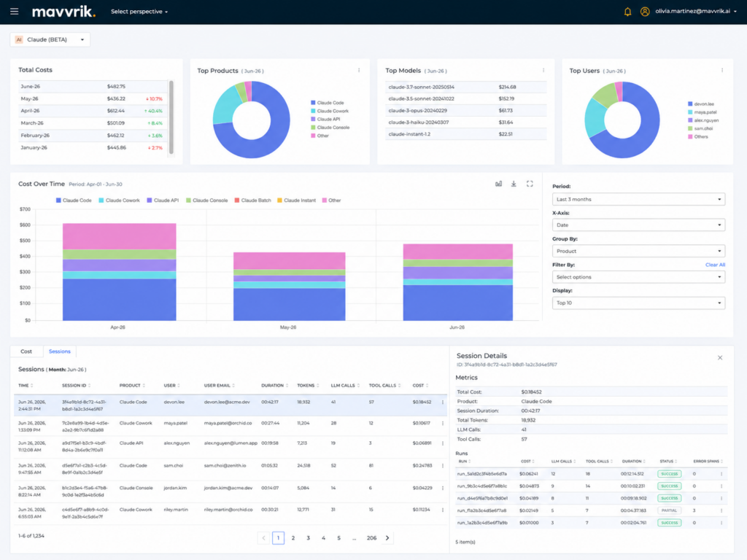
Task: Switch to the Sessions tab
Action: pos(60,351)
